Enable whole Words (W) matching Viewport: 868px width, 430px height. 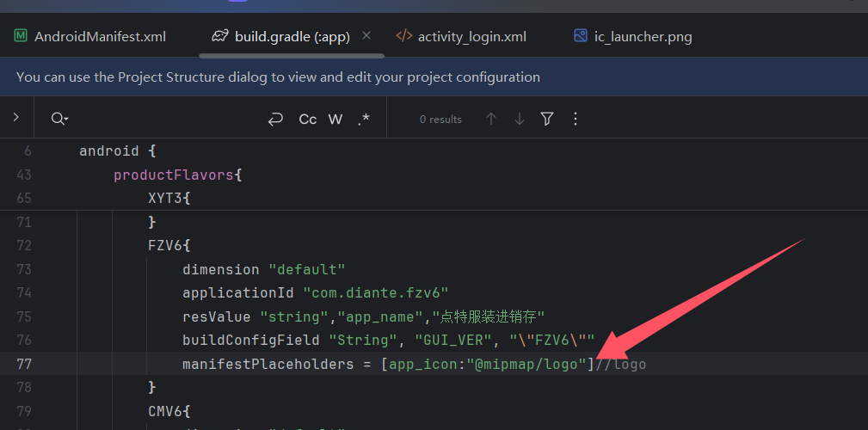click(x=336, y=120)
